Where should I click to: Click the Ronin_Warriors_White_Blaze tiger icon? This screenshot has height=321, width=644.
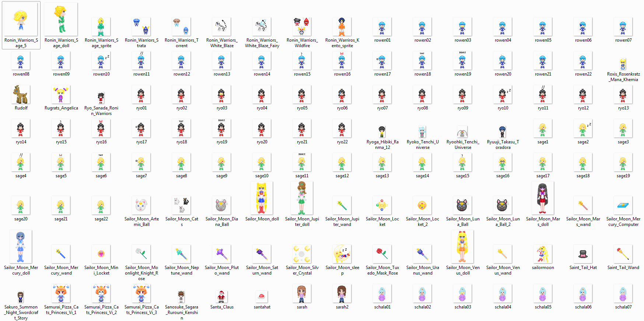(x=221, y=27)
